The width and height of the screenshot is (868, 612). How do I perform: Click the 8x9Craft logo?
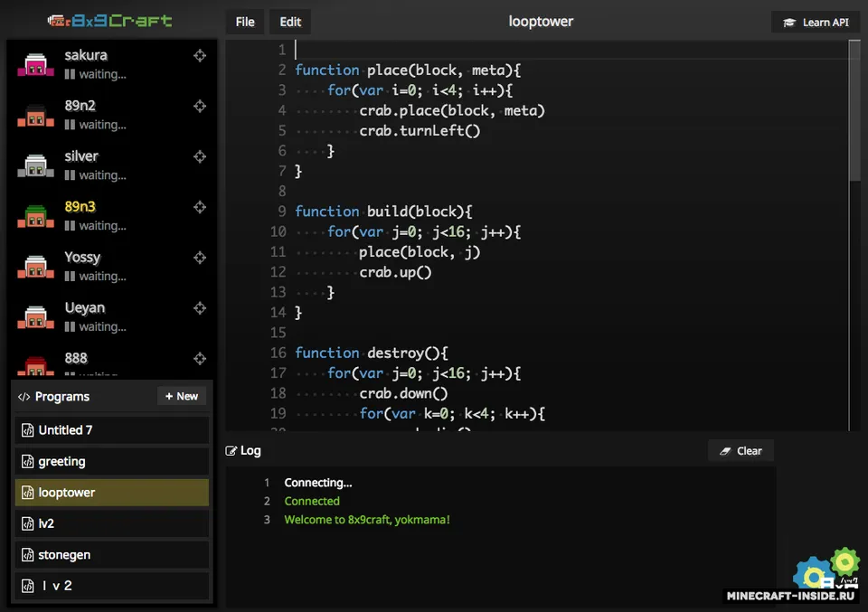click(109, 21)
